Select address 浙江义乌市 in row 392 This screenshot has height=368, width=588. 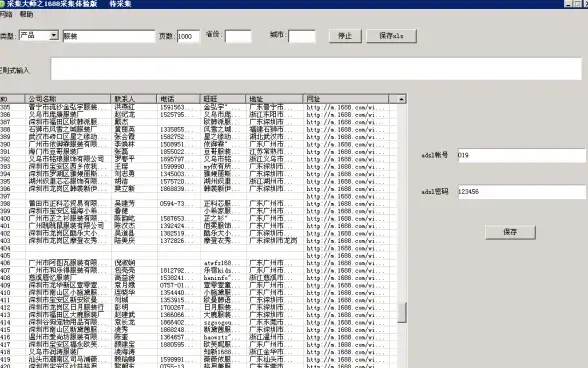(x=271, y=159)
